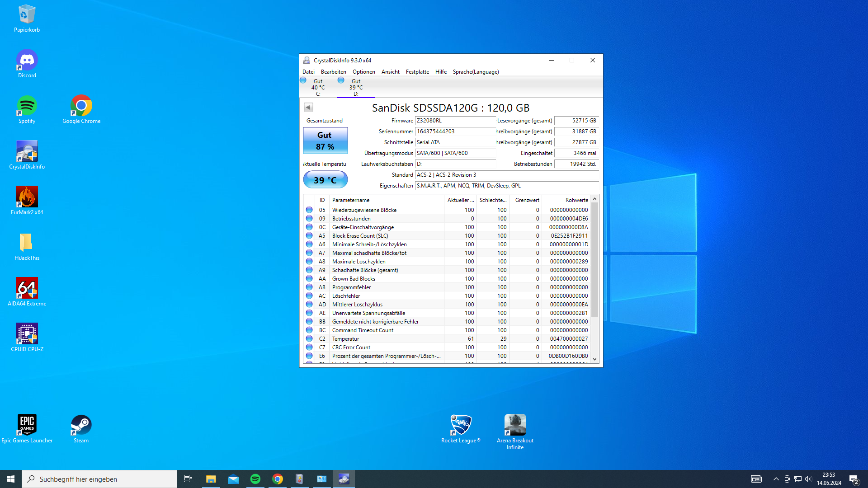Select the C: drive status tab
The width and height of the screenshot is (868, 488).
317,87
